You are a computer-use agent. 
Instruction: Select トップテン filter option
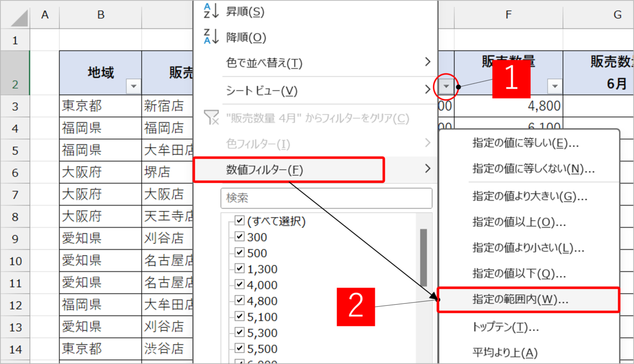coord(505,327)
